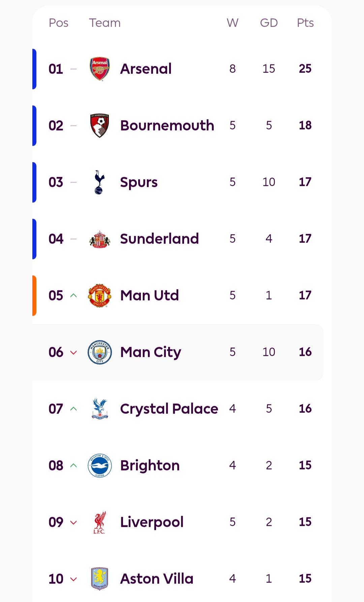Select the Spurs cockerel logo

(99, 182)
